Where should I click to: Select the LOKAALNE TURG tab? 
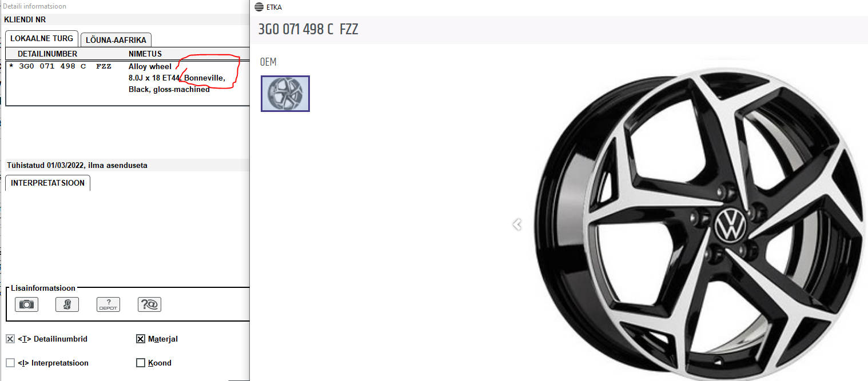coord(42,39)
